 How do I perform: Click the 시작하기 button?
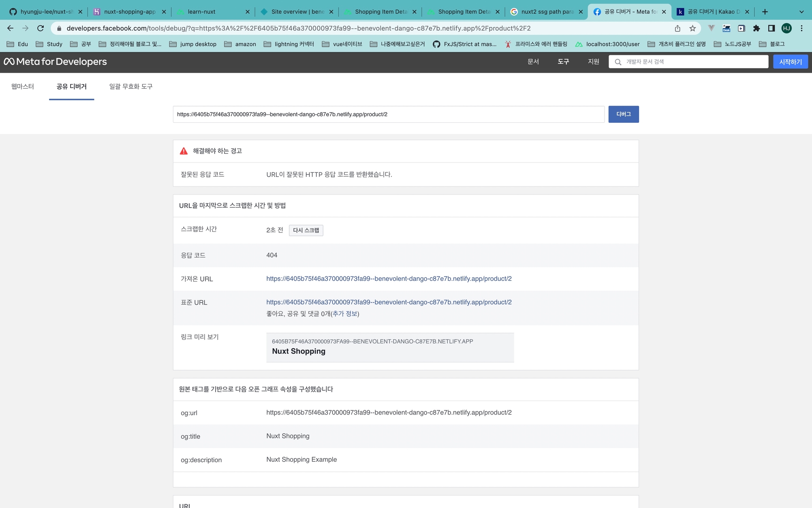[x=790, y=62]
